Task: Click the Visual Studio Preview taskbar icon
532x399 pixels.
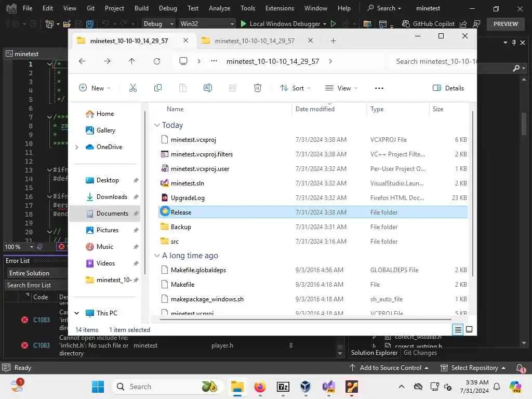Action: (x=329, y=387)
